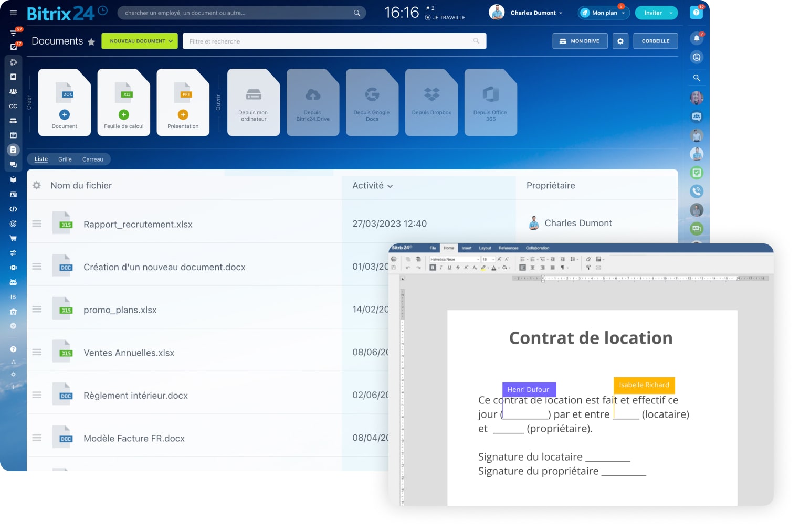Click the Filtre et recherche field
Image resolution: width=800 pixels, height=532 pixels.
click(331, 41)
